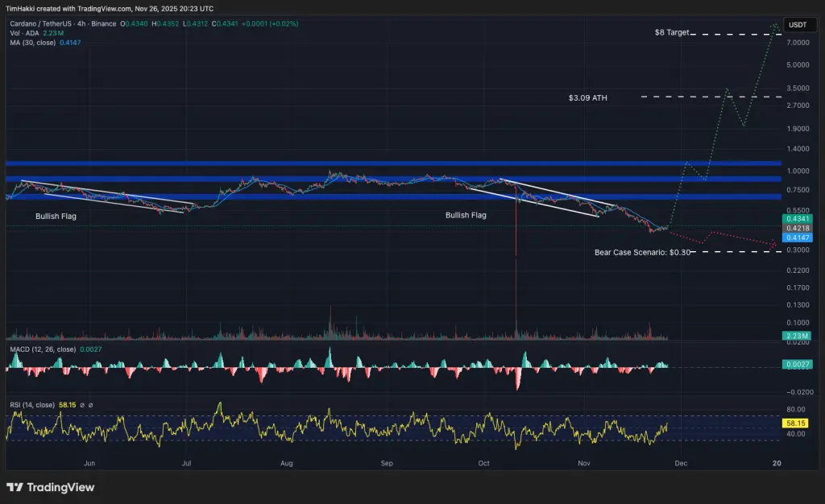Image resolution: width=825 pixels, height=504 pixels.
Task: Click the blue 0.4147 MA price tag
Action: [x=796, y=238]
